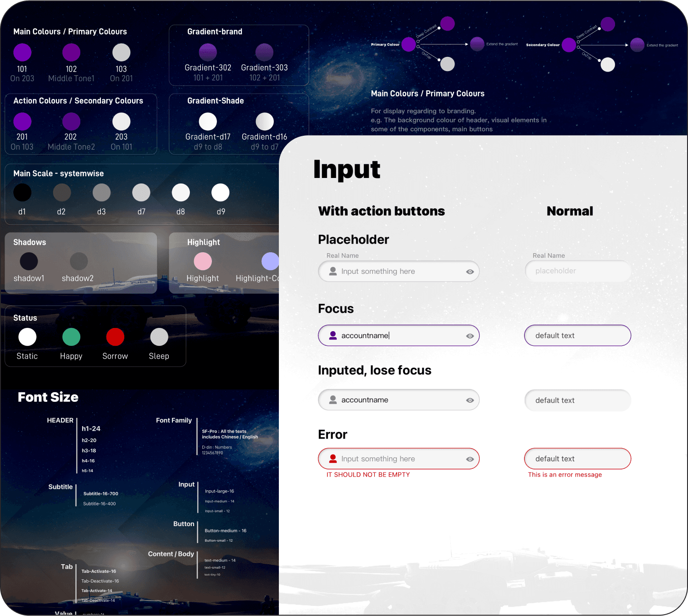
Task: Click the Normal focused default text field
Action: tap(578, 336)
